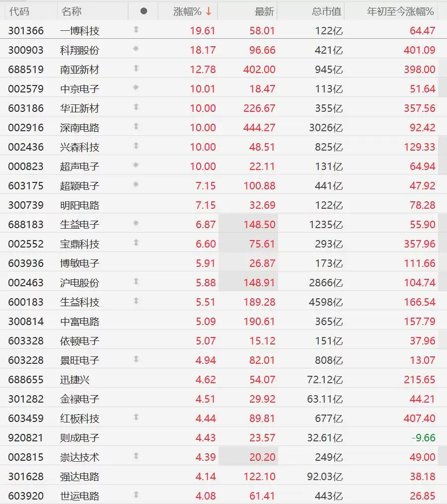Sort by 年初至今涨幅% column
The width and height of the screenshot is (447, 504).
400,11
